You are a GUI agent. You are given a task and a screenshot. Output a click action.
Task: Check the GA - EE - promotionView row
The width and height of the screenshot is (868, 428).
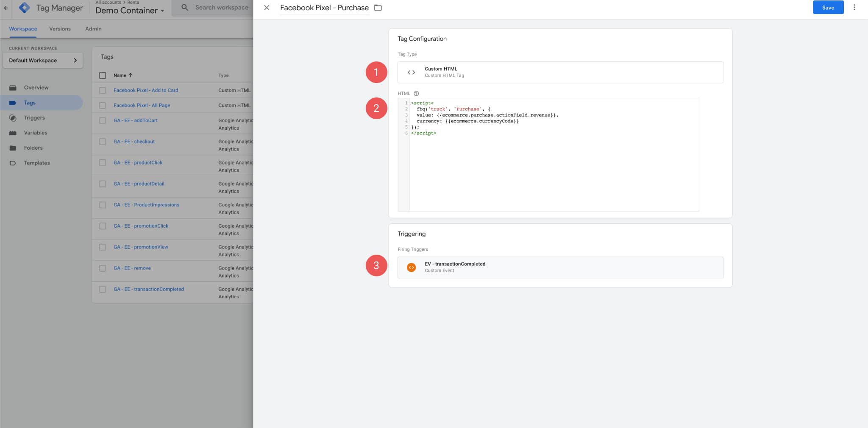pos(103,247)
